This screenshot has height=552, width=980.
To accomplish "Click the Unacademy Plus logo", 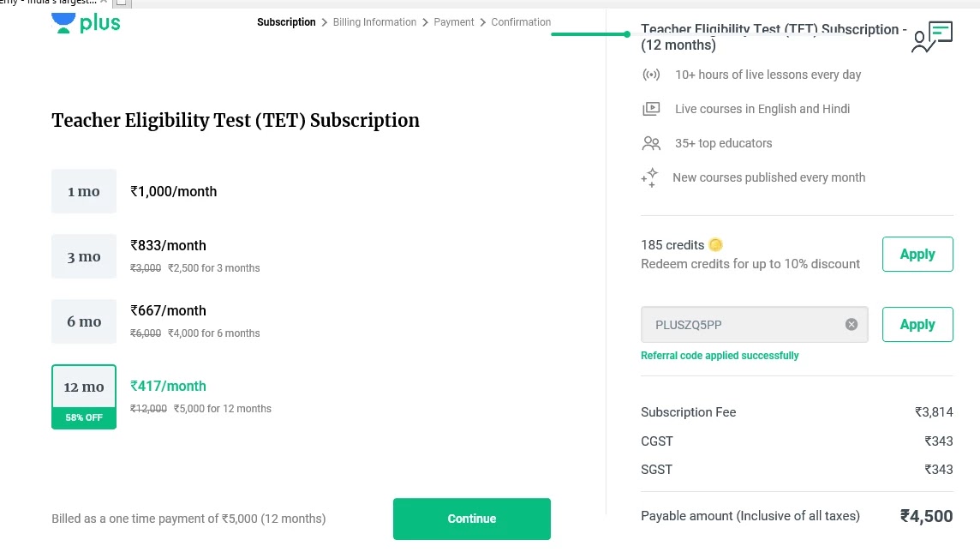I will [86, 23].
